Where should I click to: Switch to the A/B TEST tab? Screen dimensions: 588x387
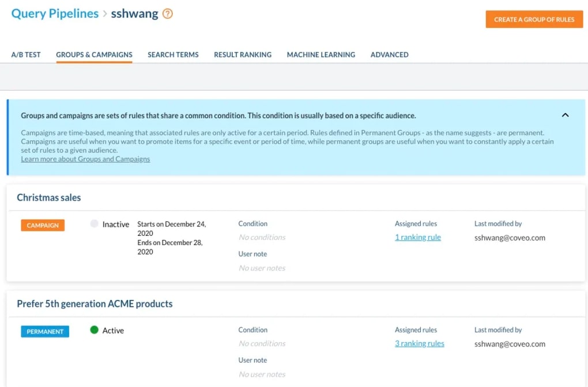(25, 54)
